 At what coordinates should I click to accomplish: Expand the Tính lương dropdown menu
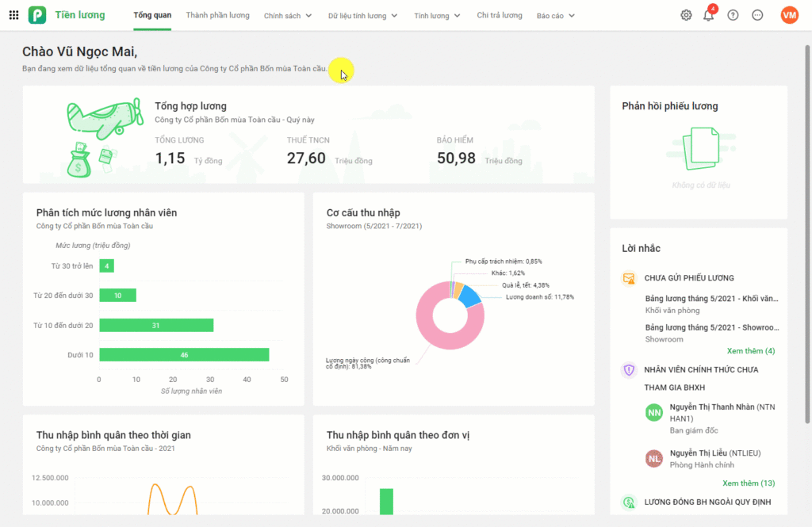[x=437, y=16]
